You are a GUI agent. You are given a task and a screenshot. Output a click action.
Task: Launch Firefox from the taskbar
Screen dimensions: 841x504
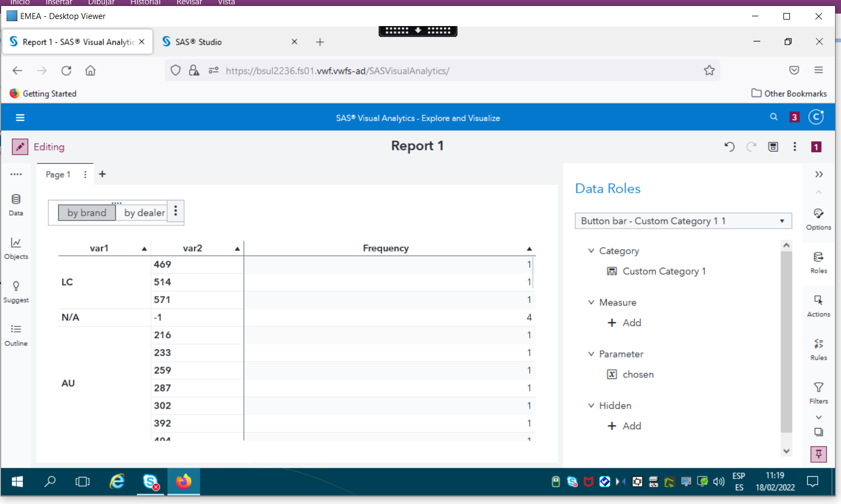[183, 482]
